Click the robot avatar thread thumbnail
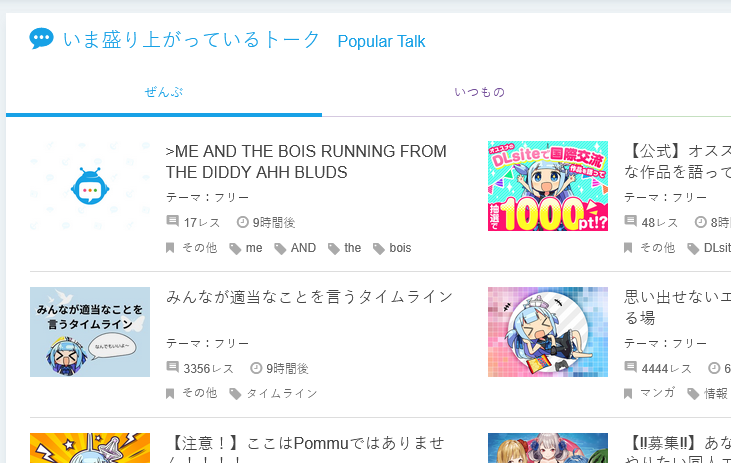This screenshot has width=731, height=463. [x=90, y=186]
